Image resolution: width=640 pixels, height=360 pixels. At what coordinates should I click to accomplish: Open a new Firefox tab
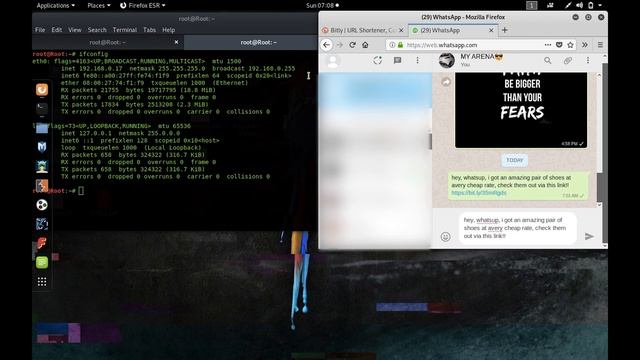[504, 30]
